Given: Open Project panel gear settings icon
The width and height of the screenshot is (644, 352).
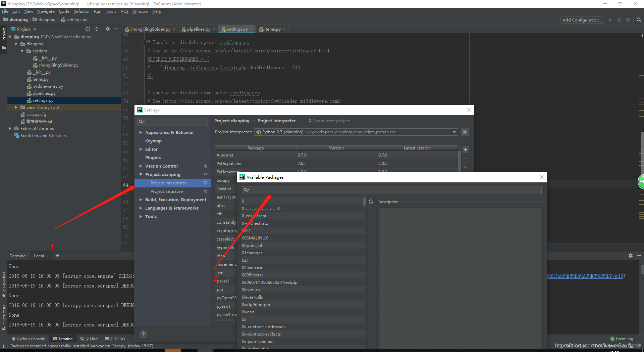Looking at the screenshot, I should click(x=108, y=29).
